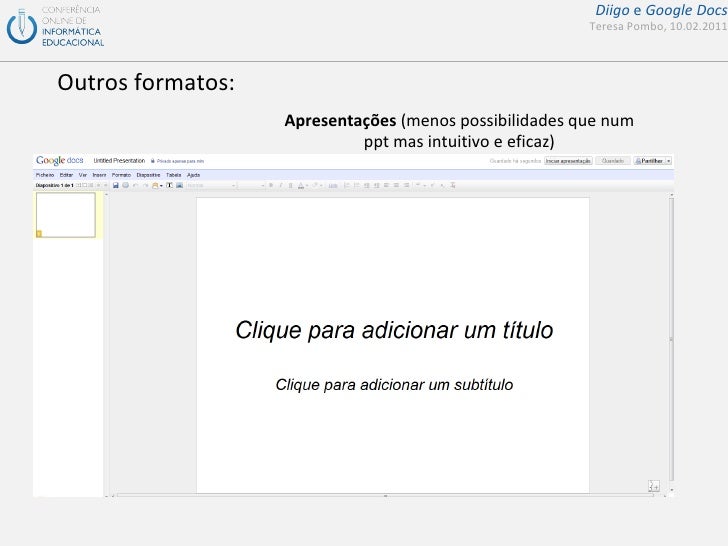Click the speaker notes icon at bottom right
The width and height of the screenshot is (728, 546).
coord(654,486)
